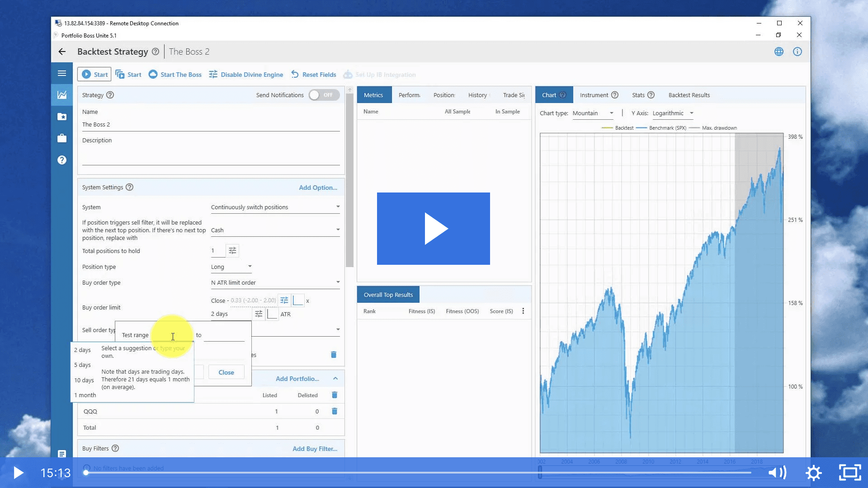
Task: Switch to the Performance tab
Action: tap(410, 95)
